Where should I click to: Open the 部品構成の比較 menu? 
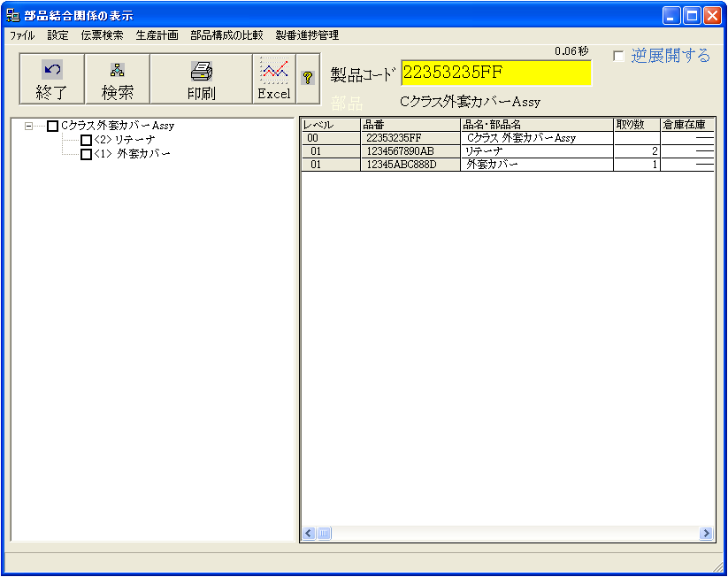click(226, 36)
